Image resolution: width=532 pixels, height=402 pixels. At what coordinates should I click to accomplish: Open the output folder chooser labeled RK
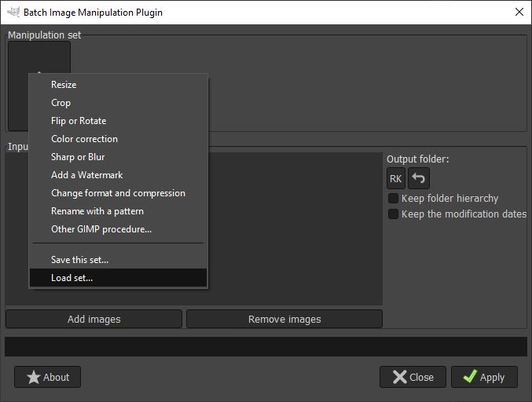tap(396, 179)
